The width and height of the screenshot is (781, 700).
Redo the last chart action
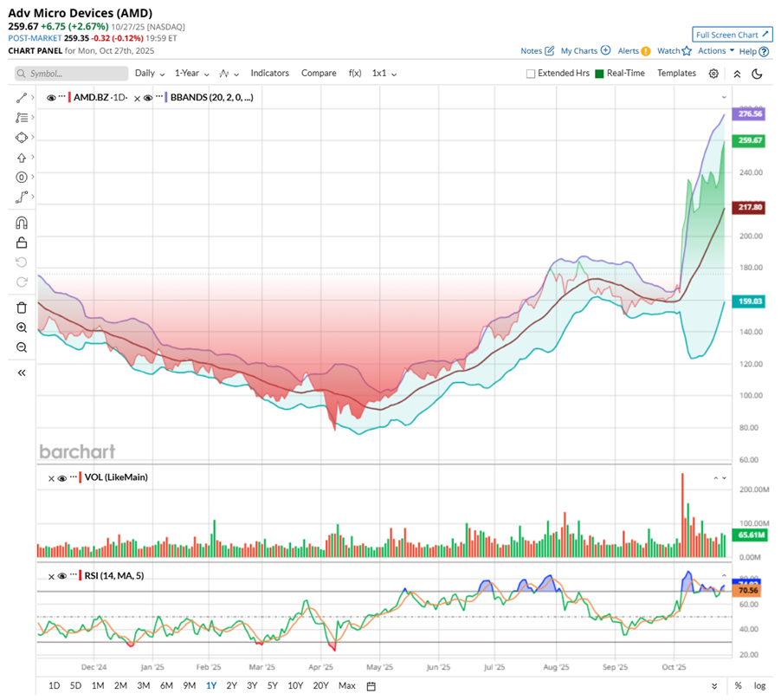click(x=22, y=282)
